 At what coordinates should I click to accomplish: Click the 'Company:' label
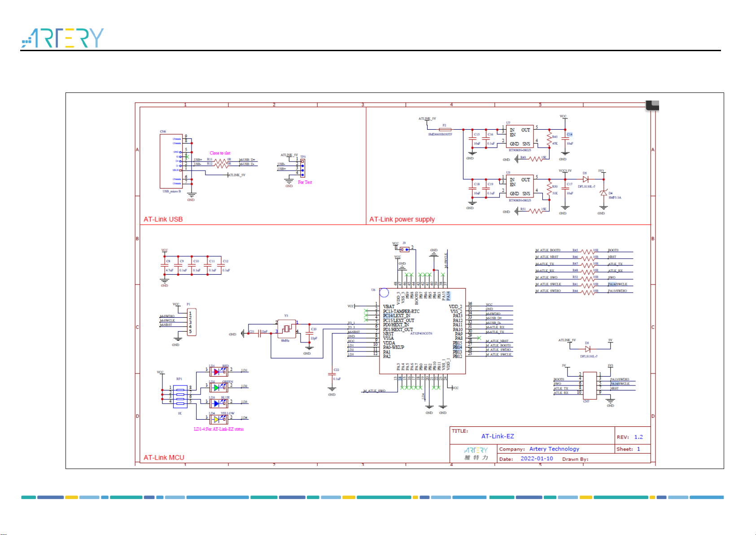[x=512, y=449]
